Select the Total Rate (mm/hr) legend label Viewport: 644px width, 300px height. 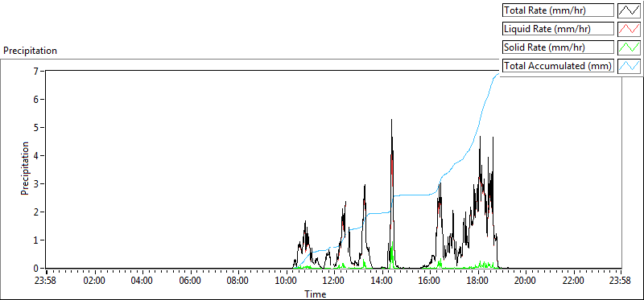pos(558,10)
